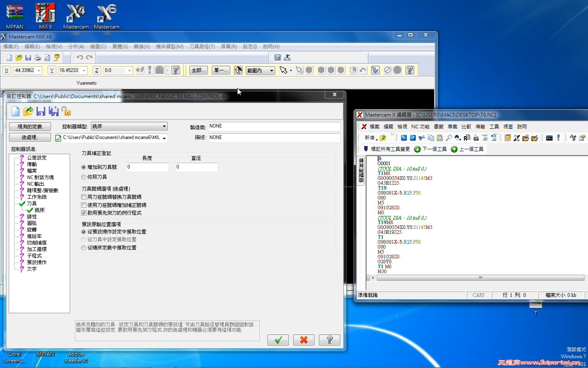Image resolution: width=588 pixels, height=368 pixels.
Task: Click 上一個工具 green up arrow
Action: point(467,149)
